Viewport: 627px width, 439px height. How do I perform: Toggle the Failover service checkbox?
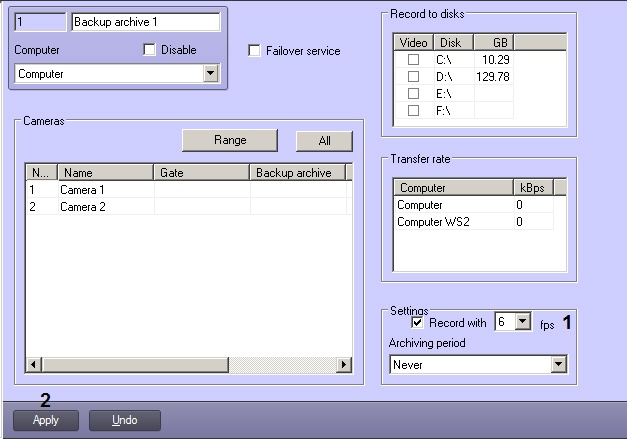[254, 51]
